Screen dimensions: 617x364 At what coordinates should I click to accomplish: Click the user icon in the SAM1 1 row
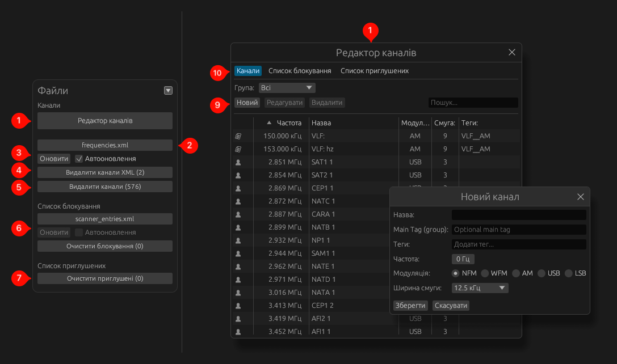click(238, 253)
